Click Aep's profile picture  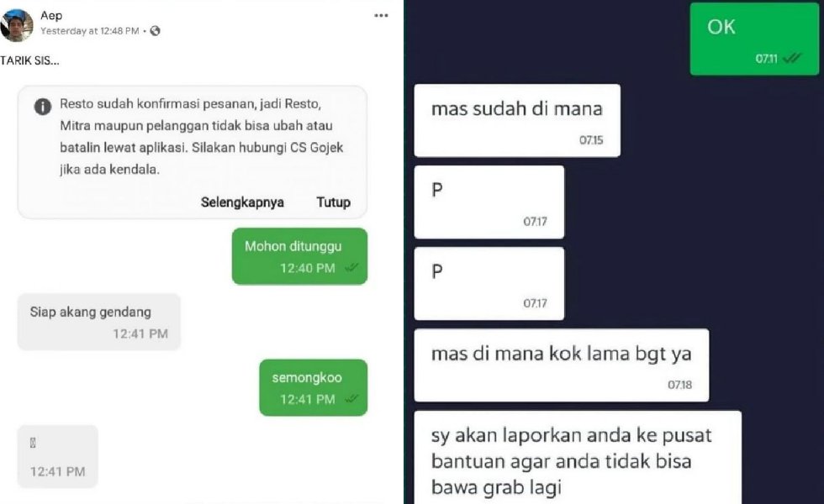click(x=17, y=24)
